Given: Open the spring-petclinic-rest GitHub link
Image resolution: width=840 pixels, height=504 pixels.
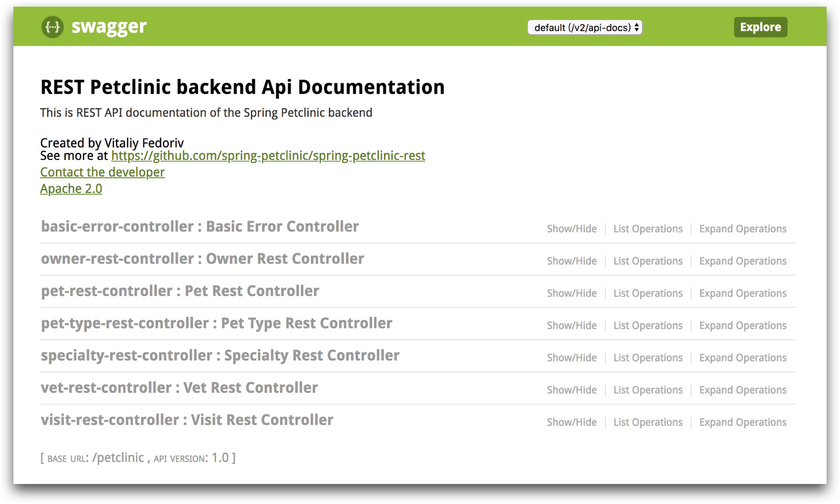Looking at the screenshot, I should click(268, 156).
